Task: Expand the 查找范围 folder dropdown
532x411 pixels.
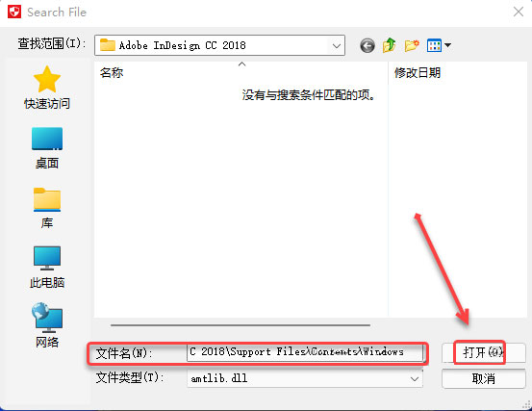Action: (x=337, y=45)
